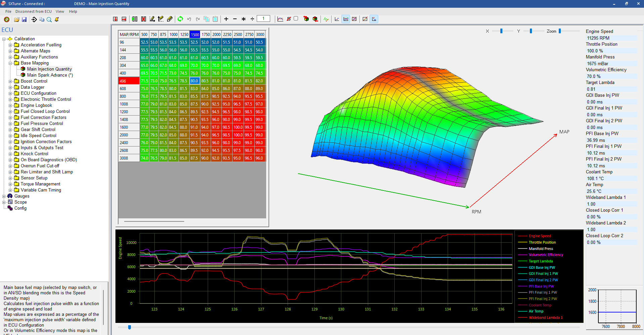Click the red-blue curve graph icon
The image size is (644, 335).
coord(280,19)
